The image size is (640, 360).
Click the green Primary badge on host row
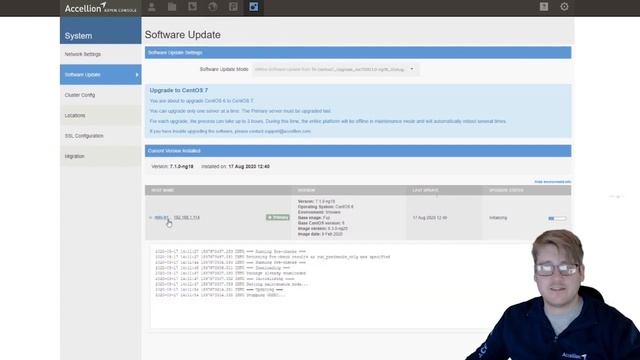point(278,218)
